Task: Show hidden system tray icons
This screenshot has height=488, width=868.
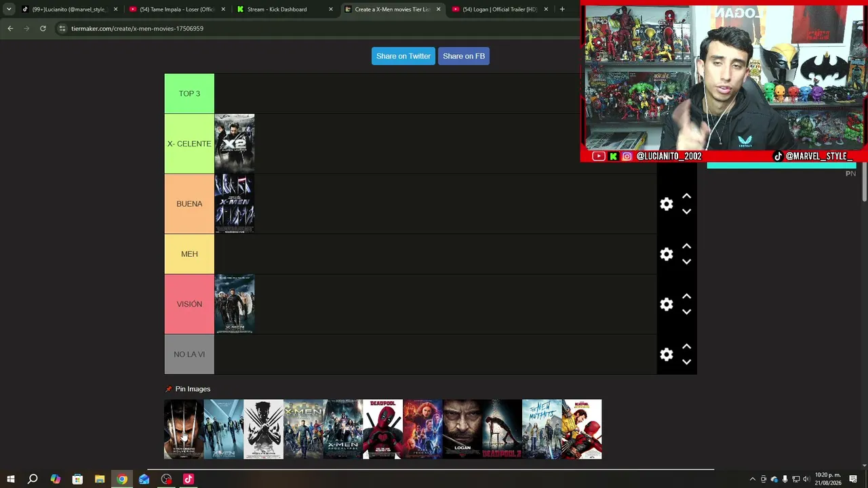Action: point(752,479)
